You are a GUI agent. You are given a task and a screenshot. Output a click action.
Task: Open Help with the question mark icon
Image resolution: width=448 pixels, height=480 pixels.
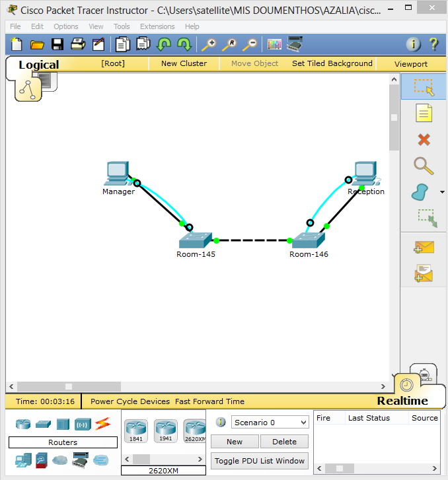(433, 44)
